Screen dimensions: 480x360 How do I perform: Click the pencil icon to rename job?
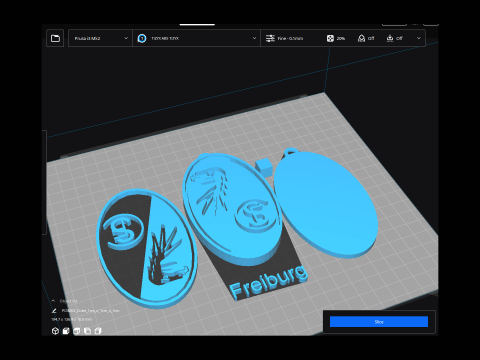click(x=54, y=311)
